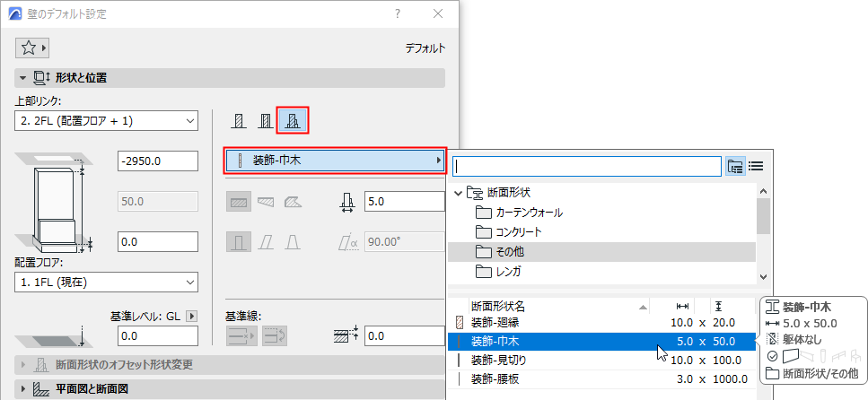Choose the 装飾-腰板 profile row
This screenshot has height=400, width=868.
(x=601, y=379)
